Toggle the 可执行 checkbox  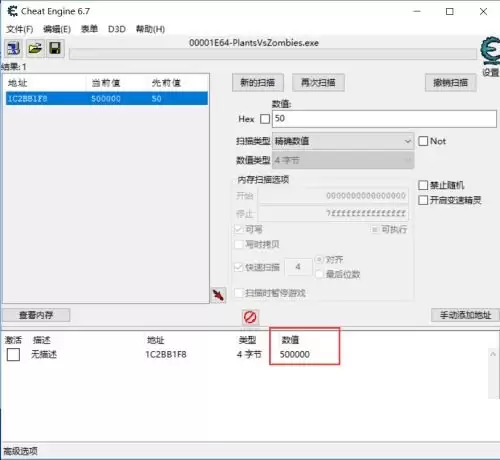click(375, 229)
